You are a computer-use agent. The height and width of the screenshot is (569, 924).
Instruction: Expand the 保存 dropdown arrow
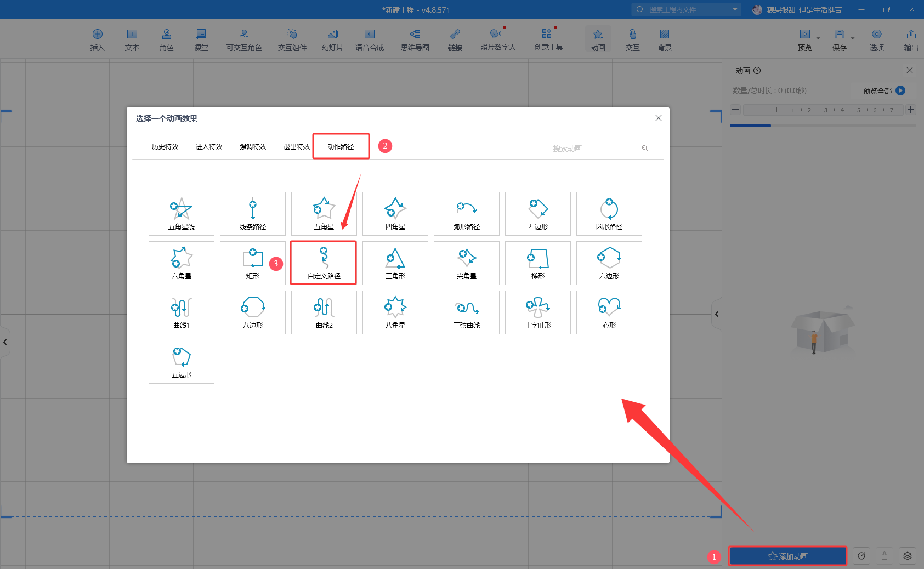(853, 38)
